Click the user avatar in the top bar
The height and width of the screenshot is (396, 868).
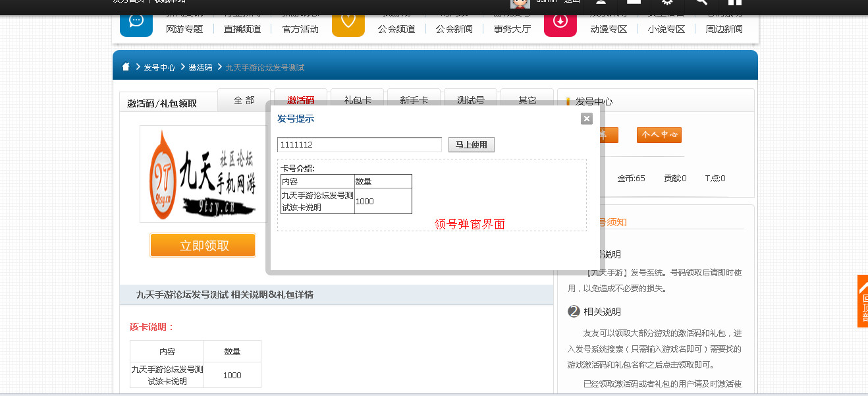(520, 3)
